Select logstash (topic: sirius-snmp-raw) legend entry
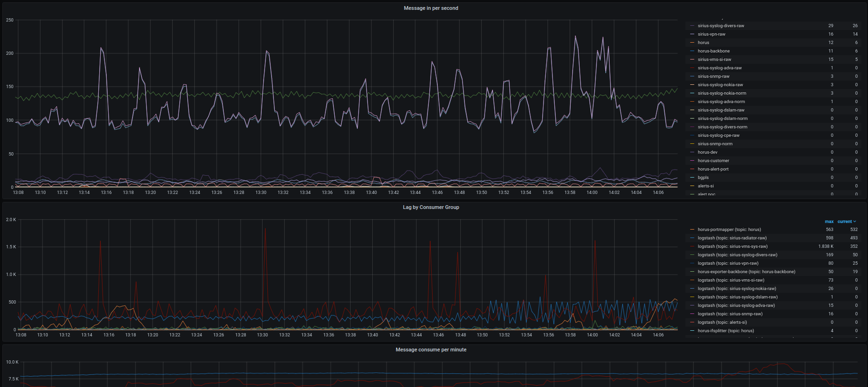The image size is (868, 387). pos(730,314)
